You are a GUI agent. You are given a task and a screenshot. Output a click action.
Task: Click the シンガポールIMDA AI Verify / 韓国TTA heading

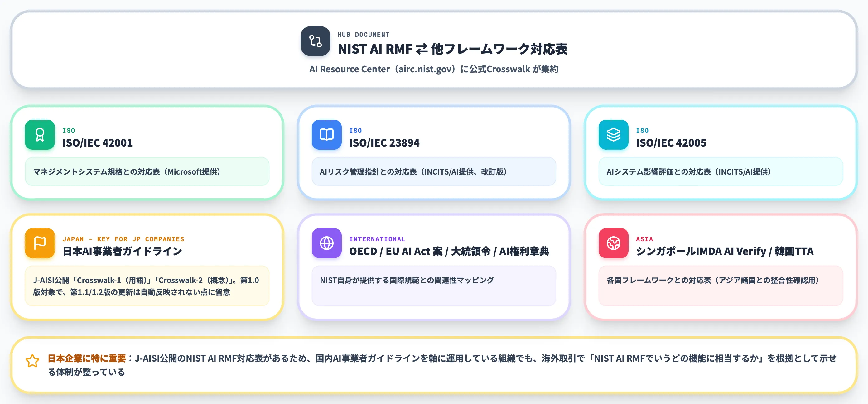[x=725, y=251]
